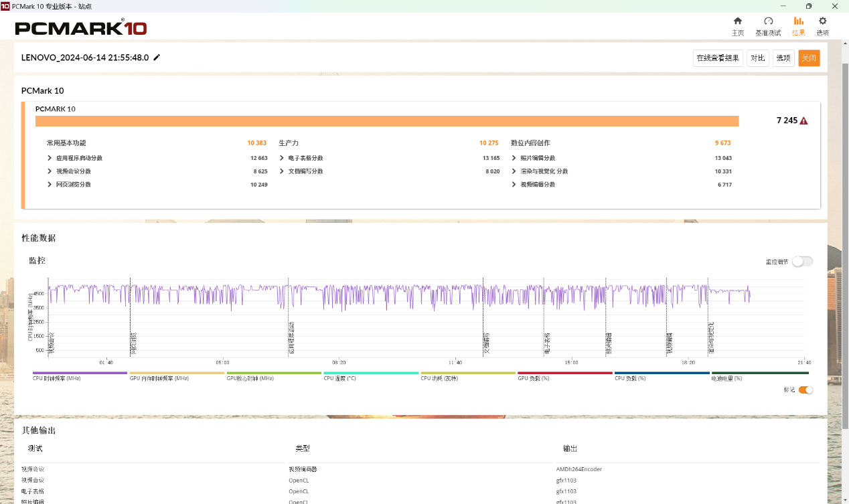
Task: Open the 选项 gear icon in top navigation
Action: pos(822,21)
